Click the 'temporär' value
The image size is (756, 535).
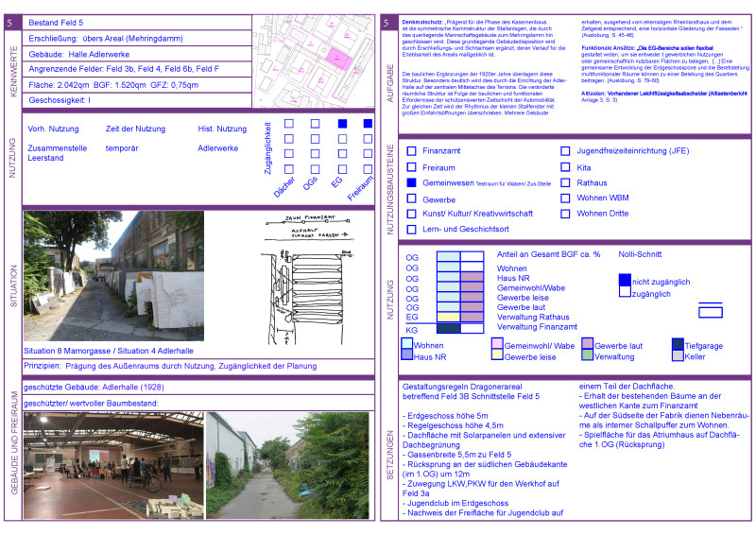click(122, 148)
